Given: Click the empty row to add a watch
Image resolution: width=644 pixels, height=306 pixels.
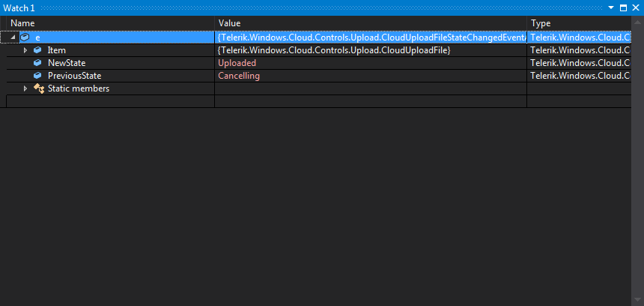Looking at the screenshot, I should 111,101.
